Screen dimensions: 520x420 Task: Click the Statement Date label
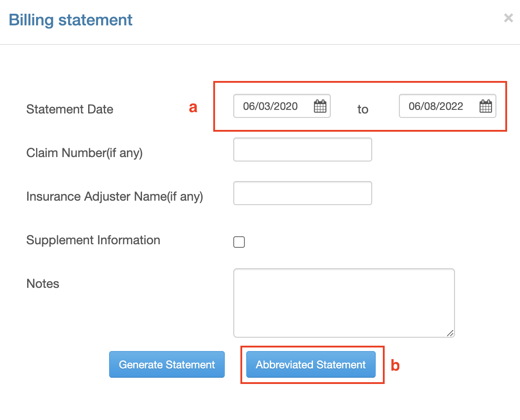click(x=69, y=109)
